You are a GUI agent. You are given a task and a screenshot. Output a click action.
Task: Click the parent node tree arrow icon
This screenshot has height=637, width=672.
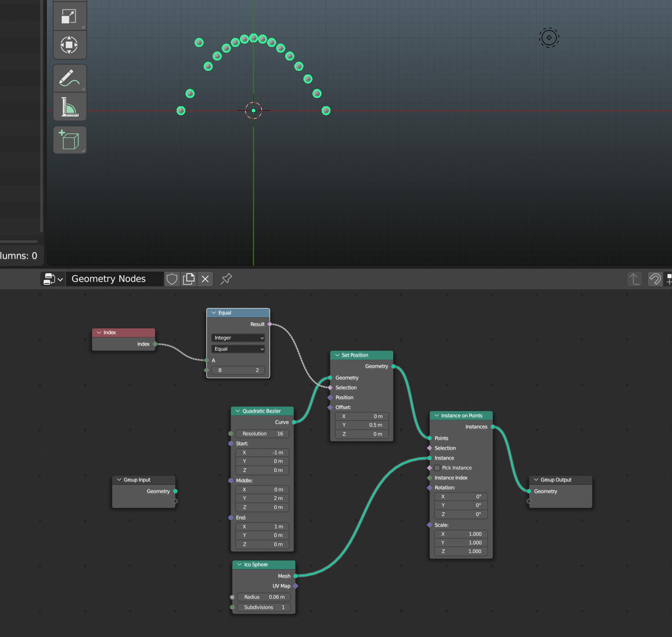click(635, 279)
